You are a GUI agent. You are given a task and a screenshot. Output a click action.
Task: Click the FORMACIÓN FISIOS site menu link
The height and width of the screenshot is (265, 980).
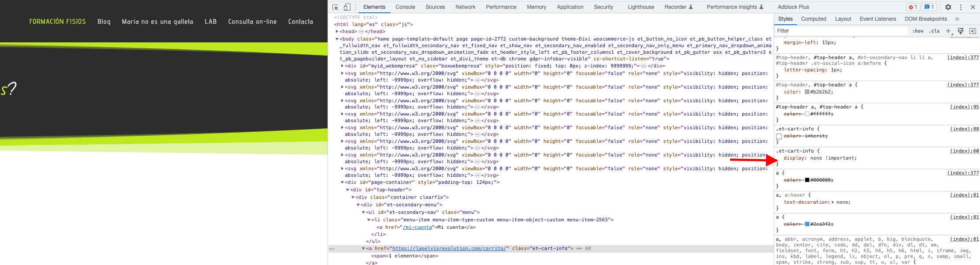pos(58,22)
